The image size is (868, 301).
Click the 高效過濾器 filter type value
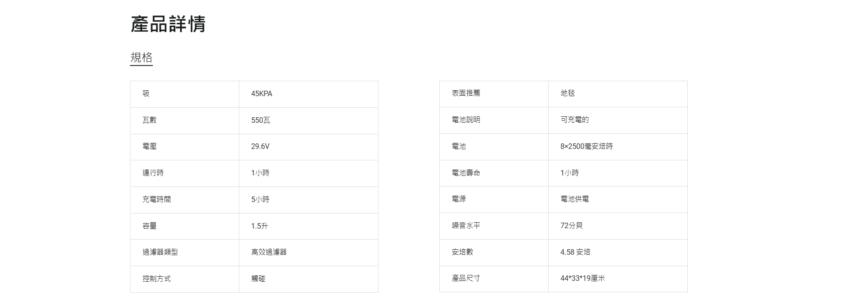click(269, 252)
